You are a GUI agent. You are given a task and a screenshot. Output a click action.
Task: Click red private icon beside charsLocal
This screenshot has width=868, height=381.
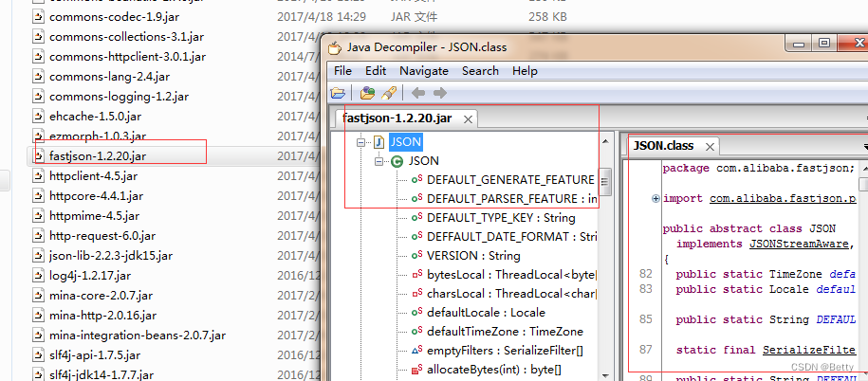tap(416, 294)
